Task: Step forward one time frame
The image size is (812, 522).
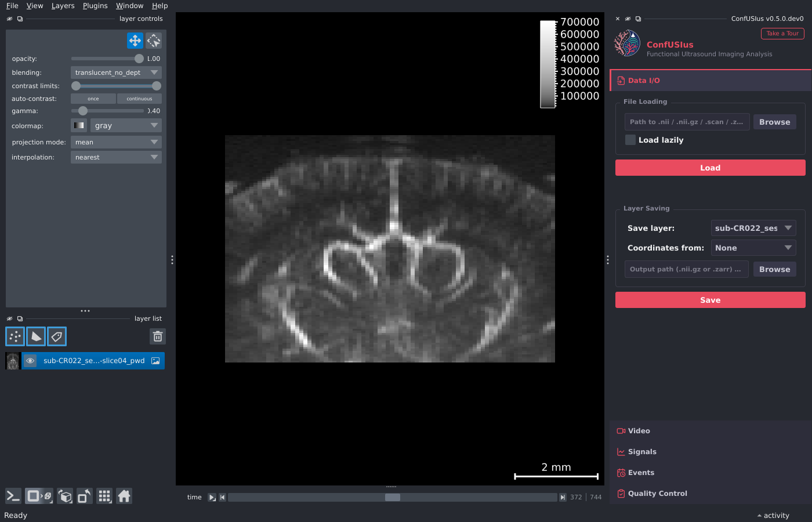Action: 563,497
